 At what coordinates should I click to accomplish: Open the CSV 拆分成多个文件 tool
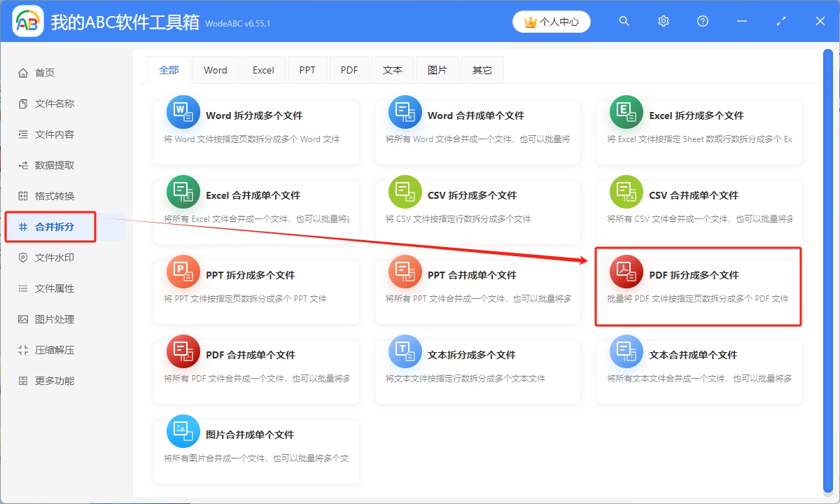click(477, 211)
